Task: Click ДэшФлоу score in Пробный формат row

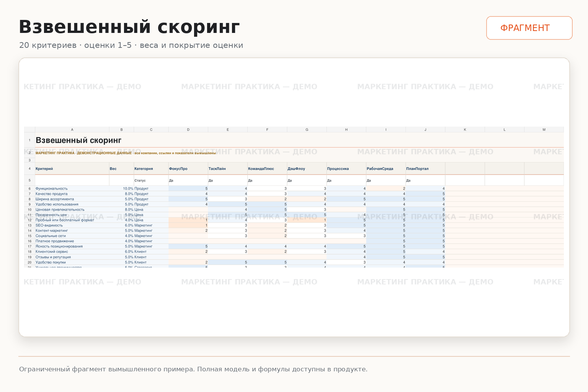Action: pyautogui.click(x=307, y=220)
